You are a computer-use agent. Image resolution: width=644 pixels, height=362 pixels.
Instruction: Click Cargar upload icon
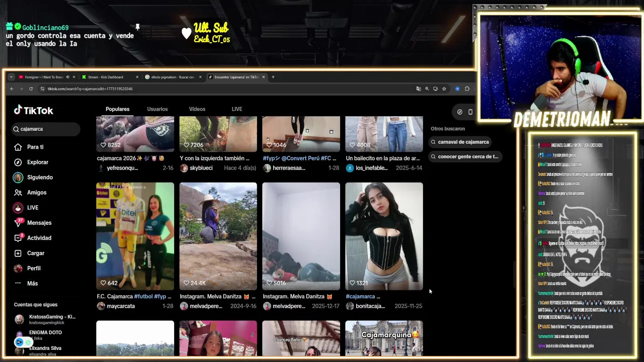[18, 253]
